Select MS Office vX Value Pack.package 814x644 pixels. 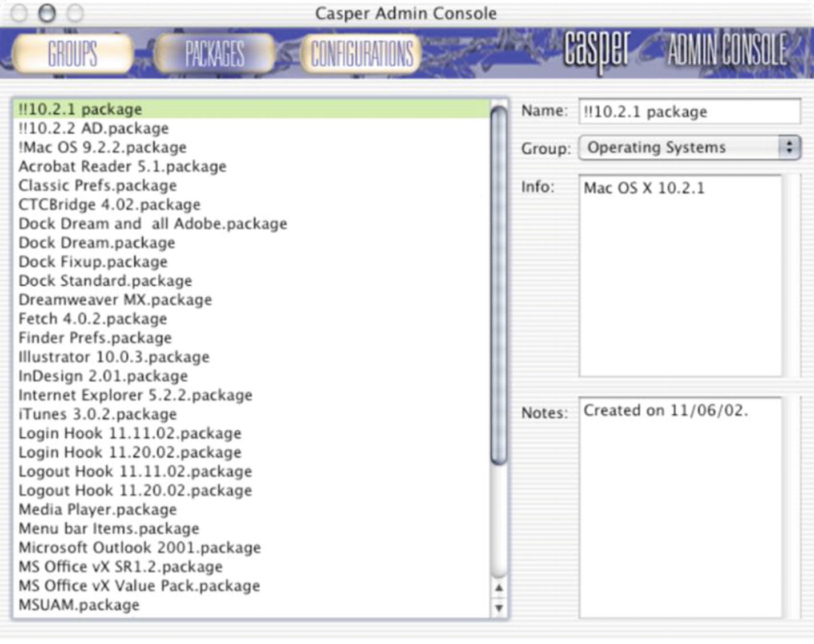coord(251,586)
